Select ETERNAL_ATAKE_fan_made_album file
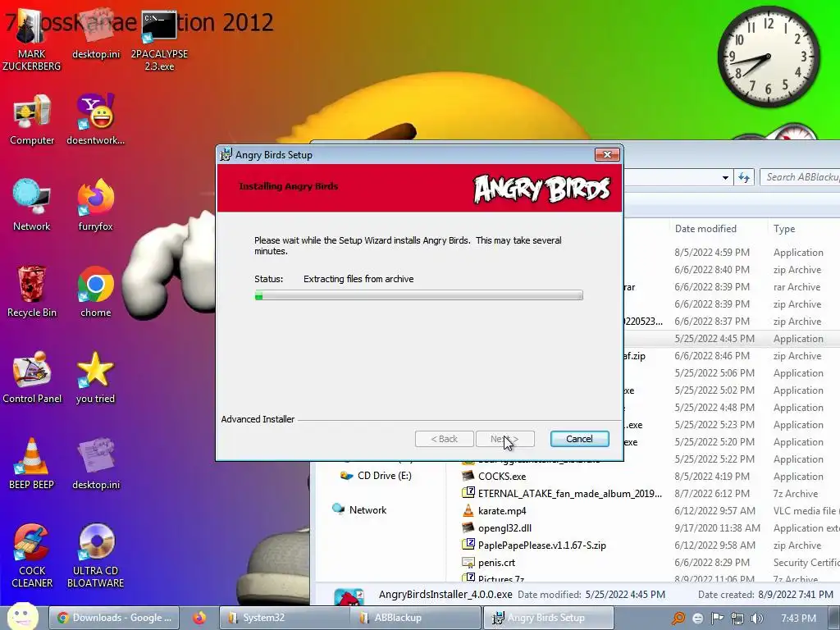Screen dimensions: 840x630 click(x=562, y=493)
